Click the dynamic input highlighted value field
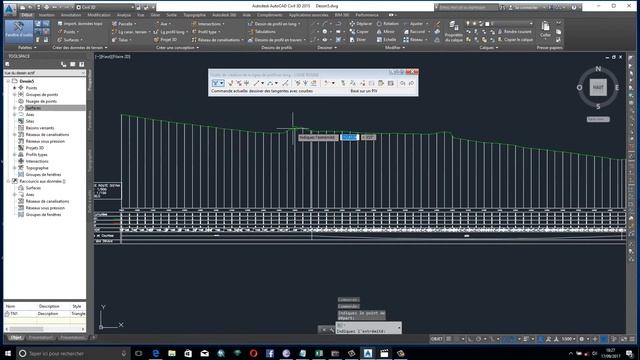Image resolution: width=640 pixels, height=360 pixels. pyautogui.click(x=349, y=138)
